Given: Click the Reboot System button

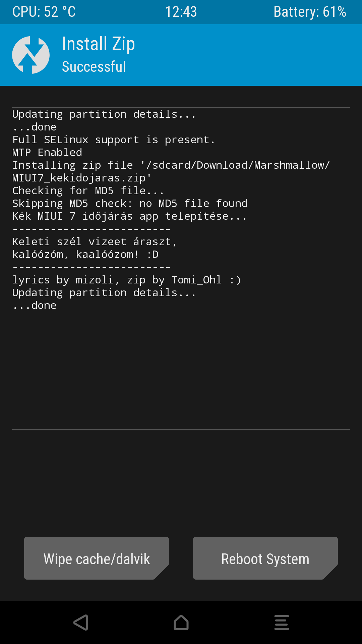Looking at the screenshot, I should click(265, 558).
